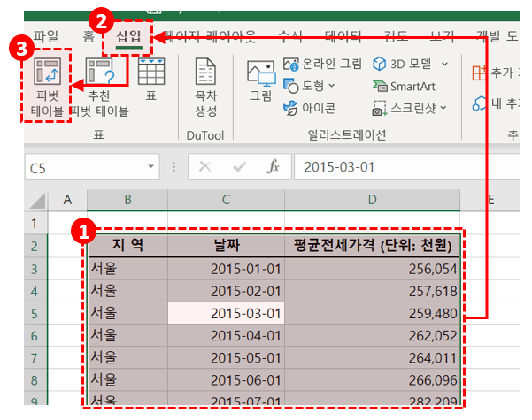Click the Insert Function fx button
The image size is (532, 420).
coord(274,167)
